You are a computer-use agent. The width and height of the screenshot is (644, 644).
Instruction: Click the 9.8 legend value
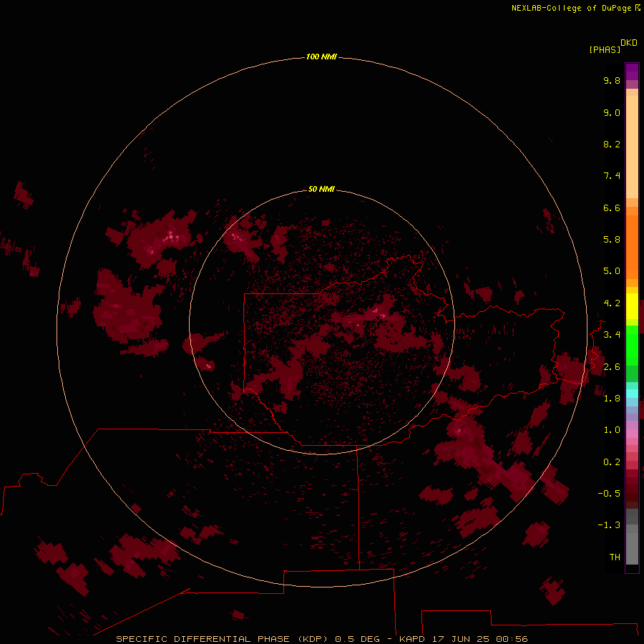(x=612, y=80)
